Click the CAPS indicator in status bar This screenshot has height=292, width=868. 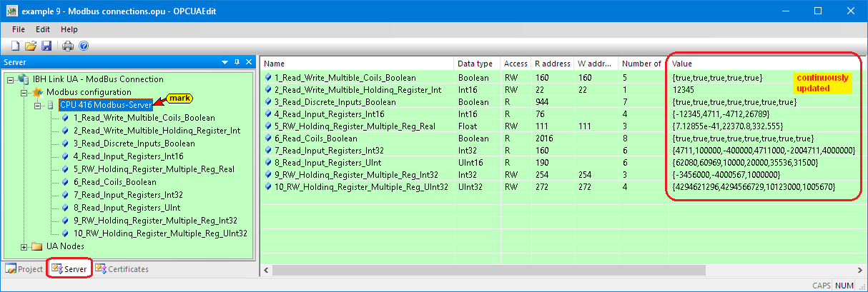click(x=822, y=285)
